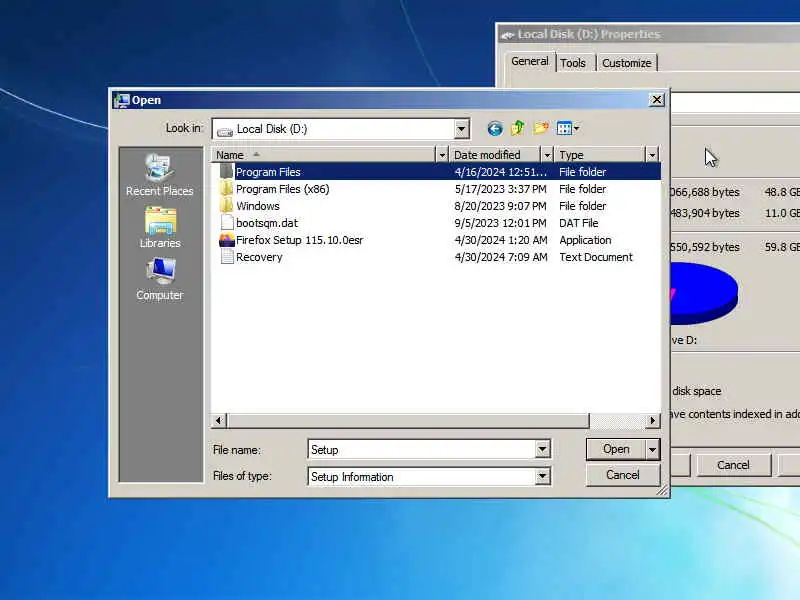
Task: Click the Open button
Action: (616, 449)
